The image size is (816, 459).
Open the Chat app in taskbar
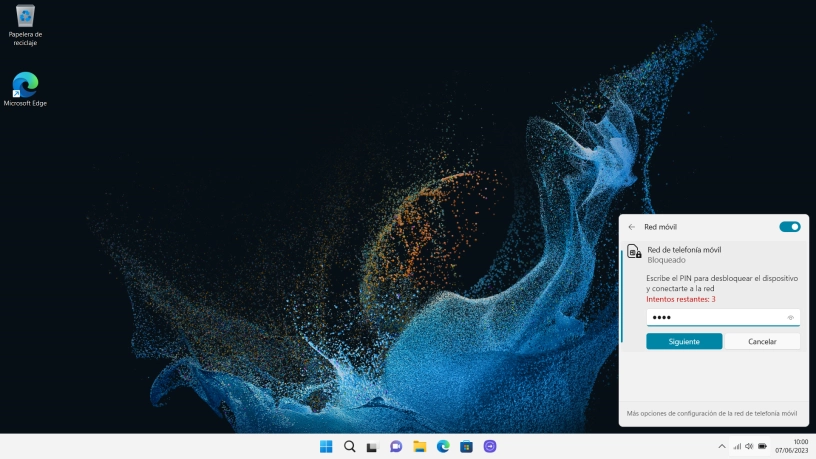[396, 446]
